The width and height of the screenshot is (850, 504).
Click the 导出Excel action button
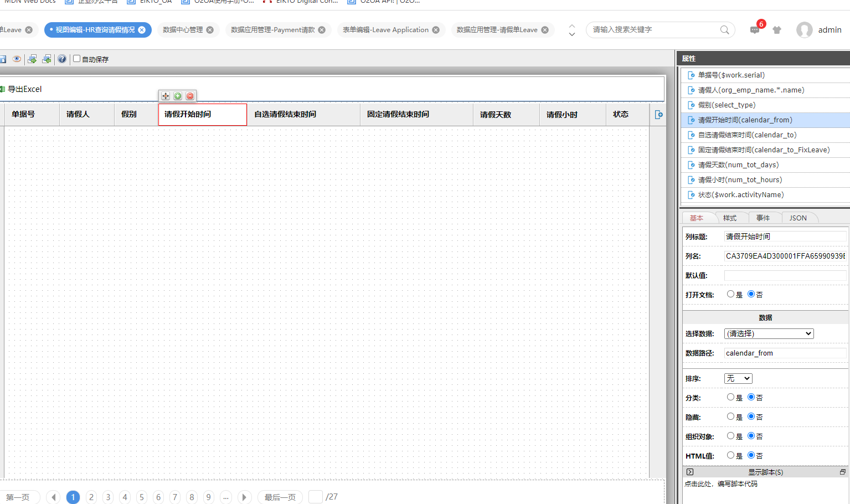click(21, 89)
